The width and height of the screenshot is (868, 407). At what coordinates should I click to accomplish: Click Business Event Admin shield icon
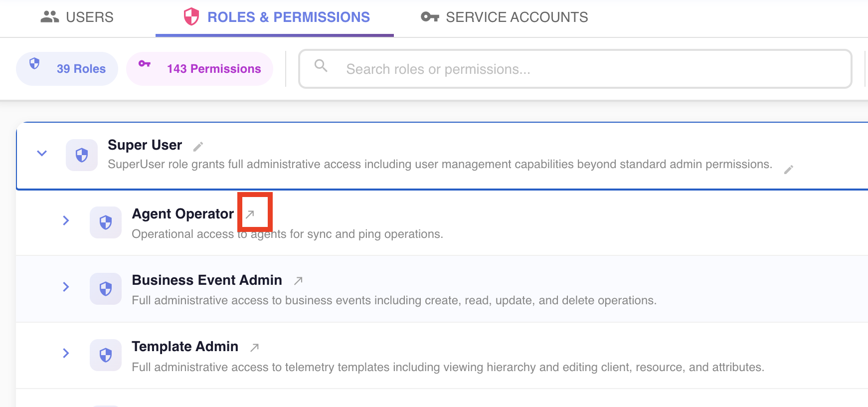pyautogui.click(x=106, y=289)
